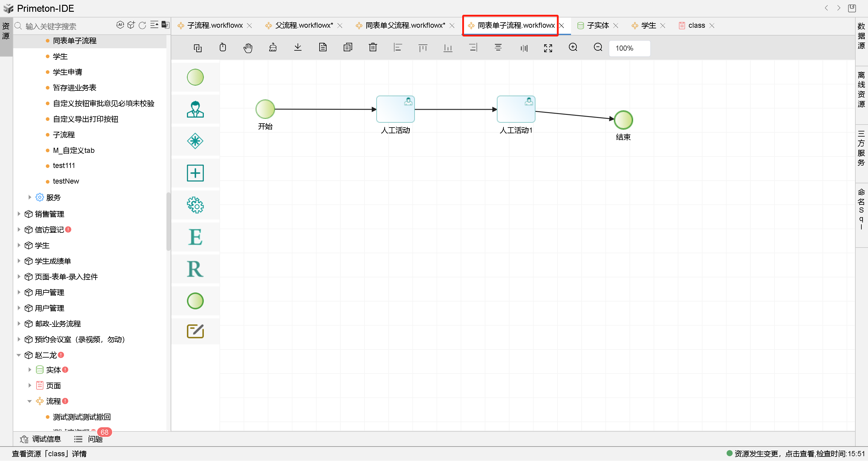This screenshot has height=461, width=868.
Task: Switch to the 子流程.workflowx tab
Action: click(x=215, y=25)
